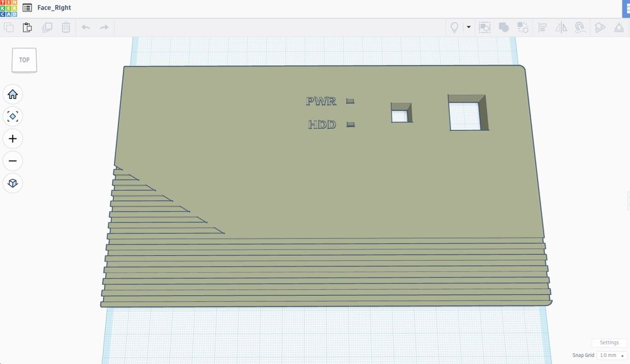Click the Undo arrow
The height and width of the screenshot is (364, 630).
[86, 27]
